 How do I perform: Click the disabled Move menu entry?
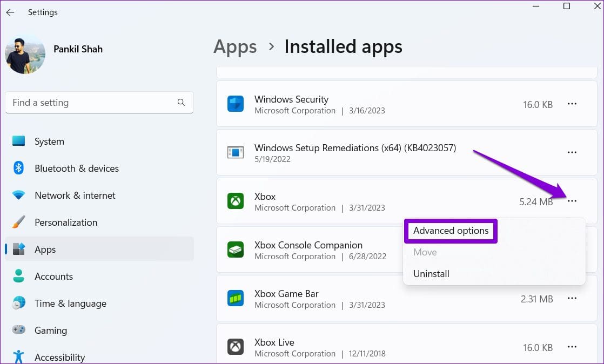[425, 252]
